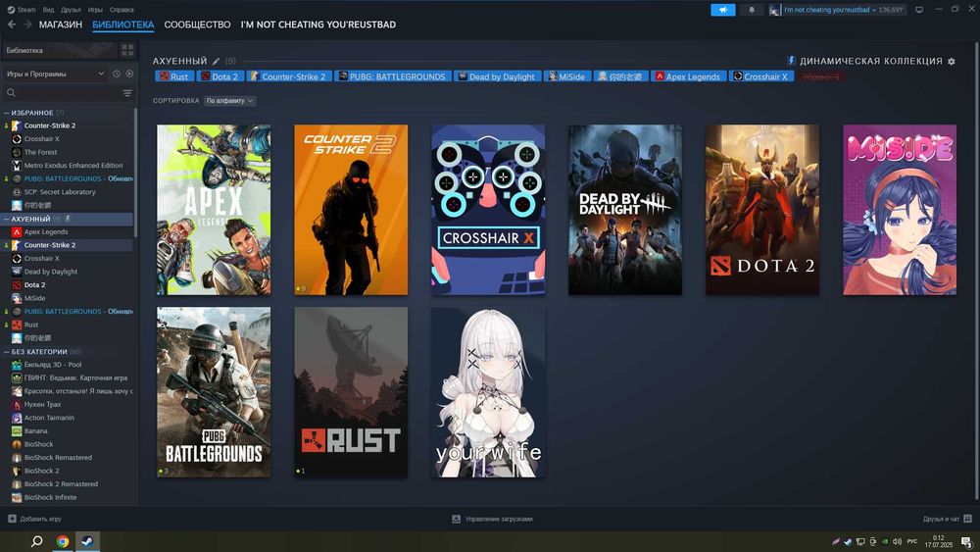The image size is (980, 552).
Task: Click Управление загрузками link
Action: [499, 519]
